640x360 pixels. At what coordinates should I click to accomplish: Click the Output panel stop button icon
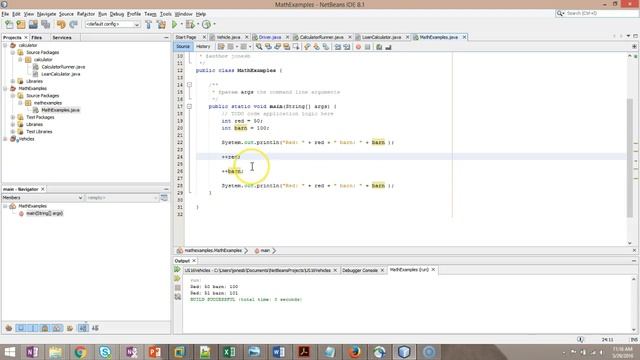tap(177, 288)
